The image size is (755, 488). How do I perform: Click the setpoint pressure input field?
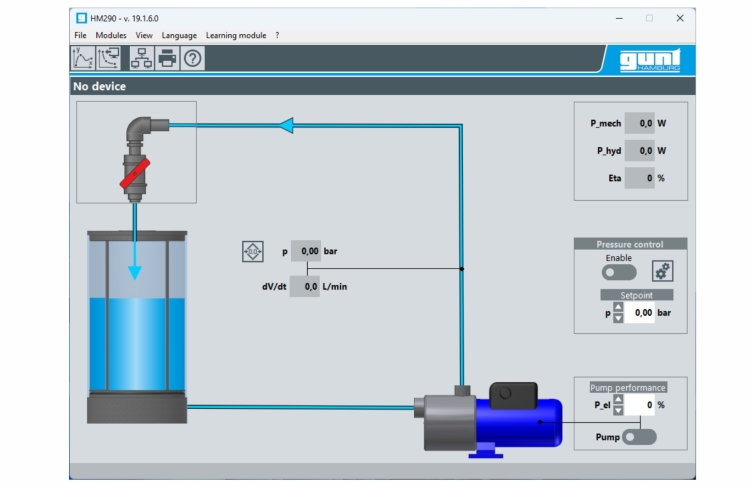(639, 313)
